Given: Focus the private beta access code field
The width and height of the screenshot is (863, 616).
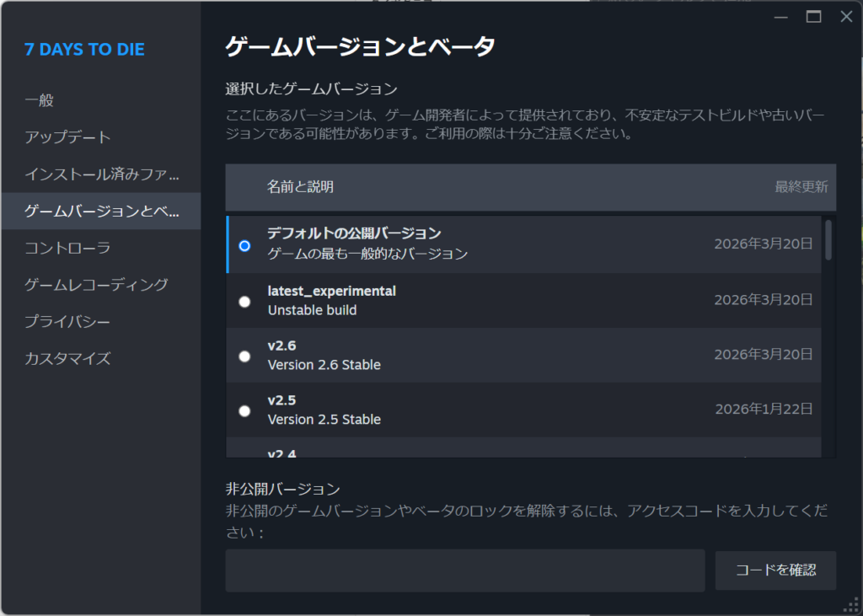Looking at the screenshot, I should click(464, 570).
